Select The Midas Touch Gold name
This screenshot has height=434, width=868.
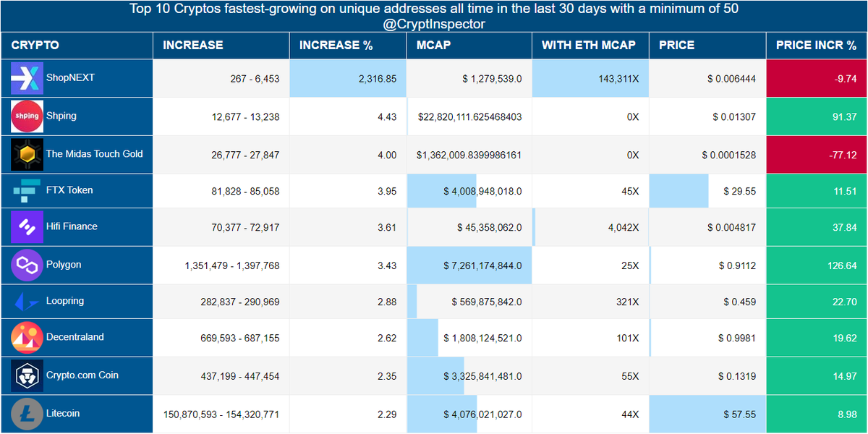pyautogui.click(x=95, y=153)
